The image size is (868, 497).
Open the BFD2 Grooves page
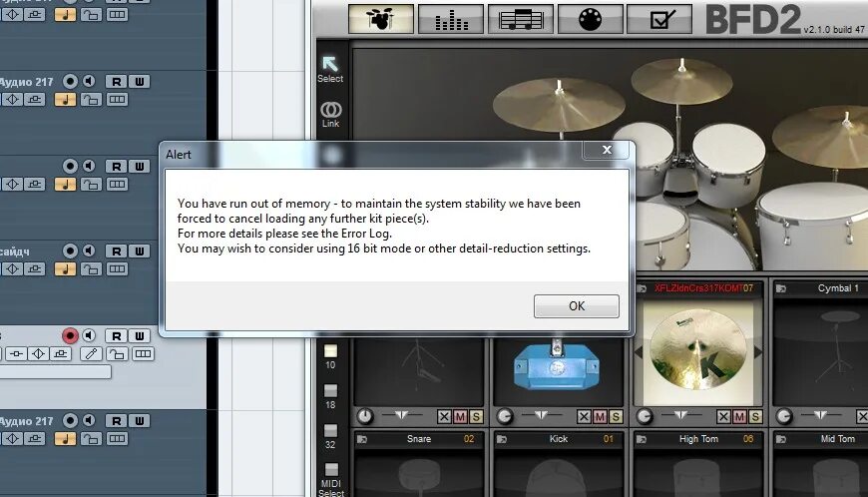(x=521, y=19)
